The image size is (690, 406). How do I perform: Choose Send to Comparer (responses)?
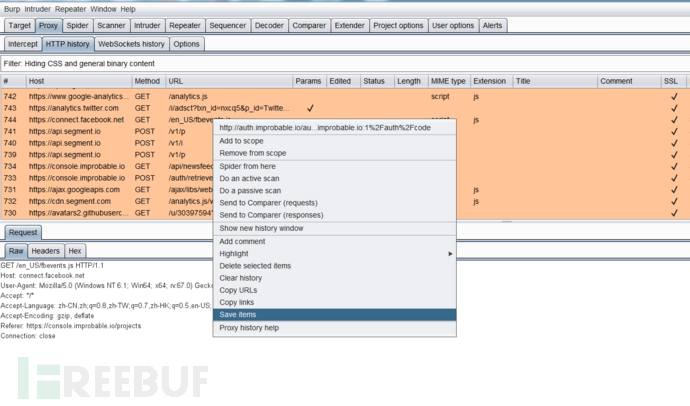(x=334, y=215)
